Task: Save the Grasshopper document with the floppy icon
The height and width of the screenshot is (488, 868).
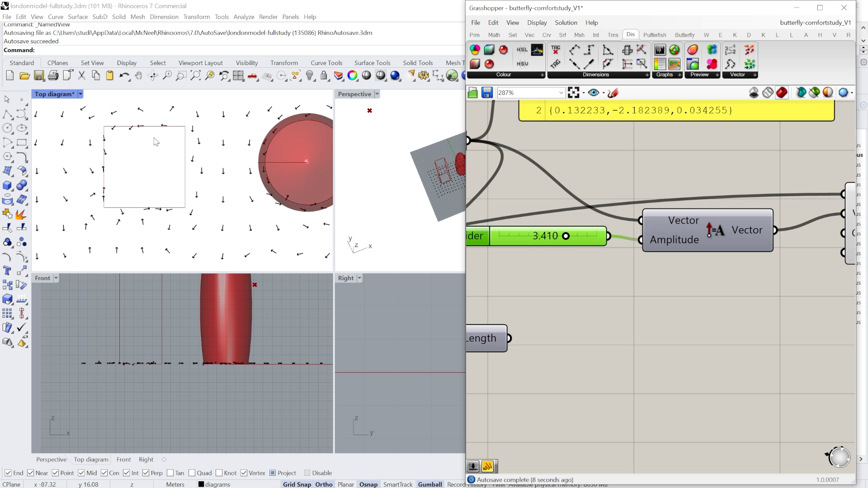Action: coord(487,93)
